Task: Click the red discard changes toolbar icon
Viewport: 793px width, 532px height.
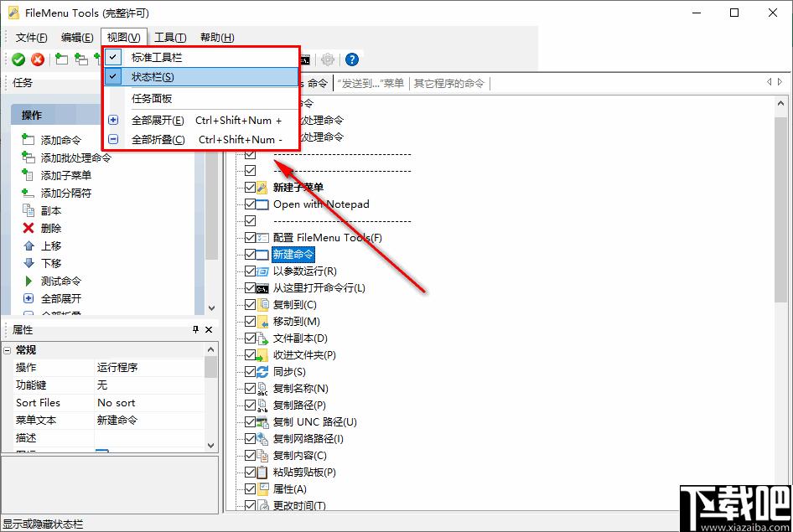Action: tap(37, 59)
